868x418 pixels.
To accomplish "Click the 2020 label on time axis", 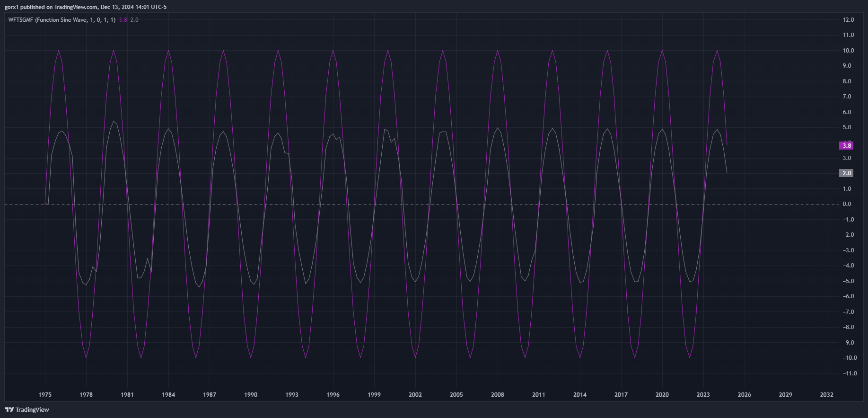I will (x=662, y=395).
